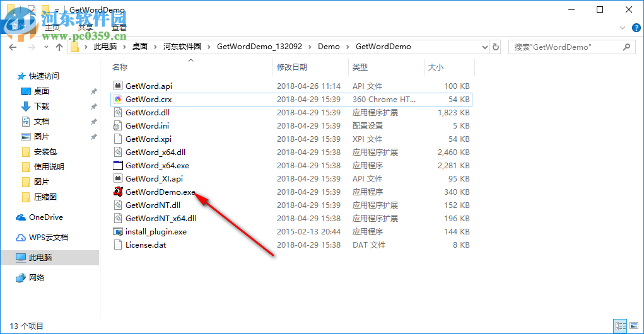The image size is (644, 334).
Task: Open the Help question mark icon
Action: pyautogui.click(x=636, y=28)
